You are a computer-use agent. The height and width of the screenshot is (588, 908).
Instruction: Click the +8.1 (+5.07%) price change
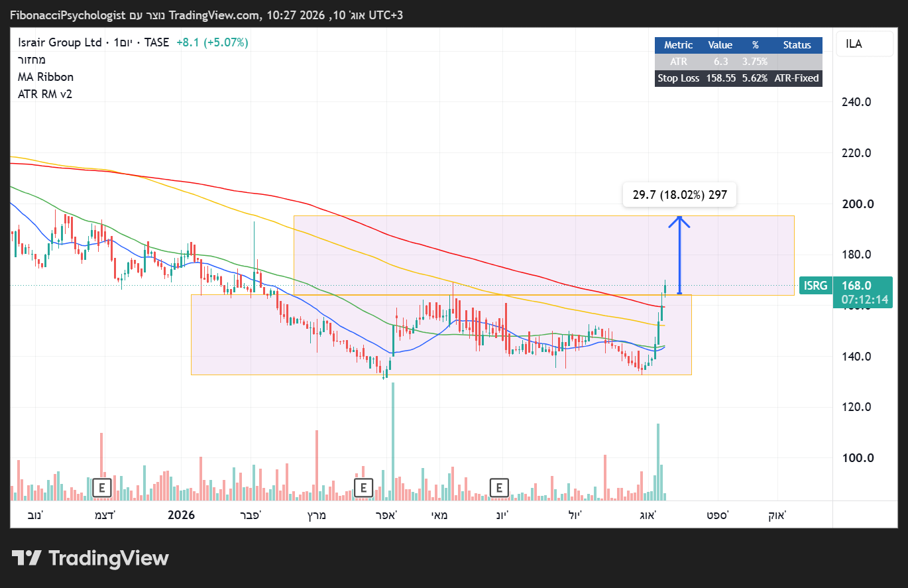(212, 42)
